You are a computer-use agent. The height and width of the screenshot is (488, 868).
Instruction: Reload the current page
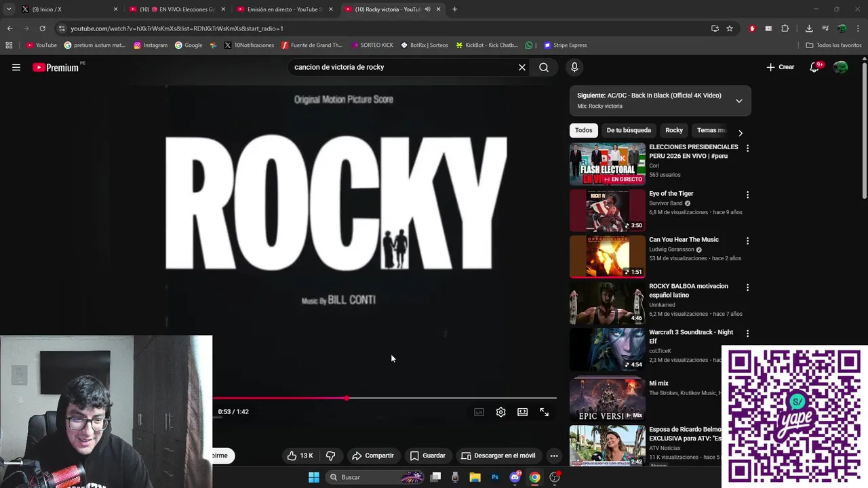tap(42, 28)
